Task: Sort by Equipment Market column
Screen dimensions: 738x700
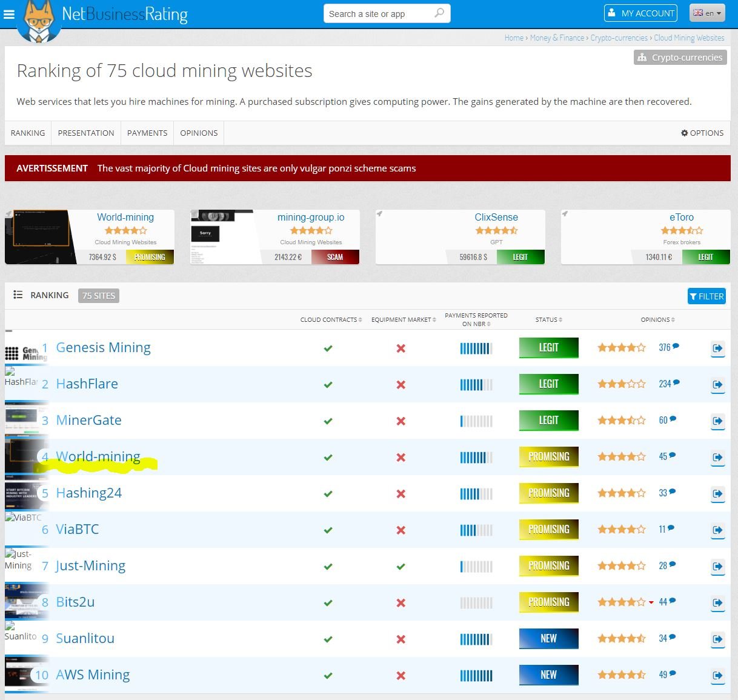Action: click(x=404, y=319)
